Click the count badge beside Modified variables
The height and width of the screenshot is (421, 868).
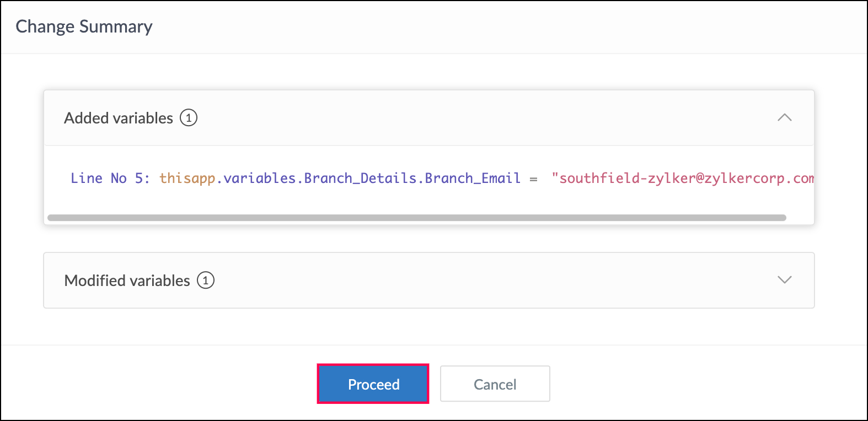pos(206,280)
